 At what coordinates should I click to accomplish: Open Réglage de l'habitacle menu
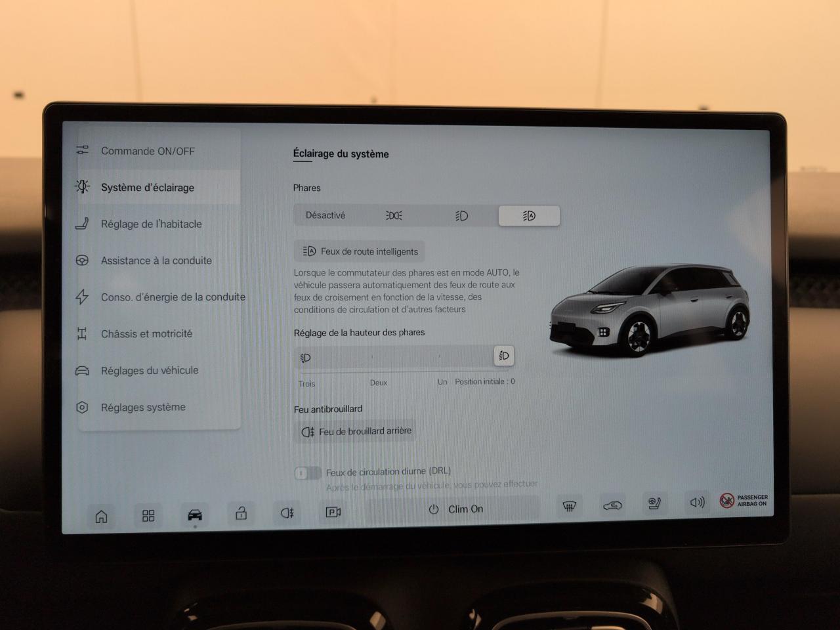click(x=157, y=224)
